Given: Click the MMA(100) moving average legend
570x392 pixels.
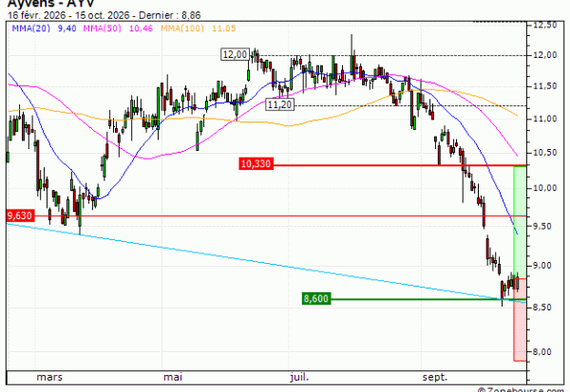Looking at the screenshot, I should [182, 28].
